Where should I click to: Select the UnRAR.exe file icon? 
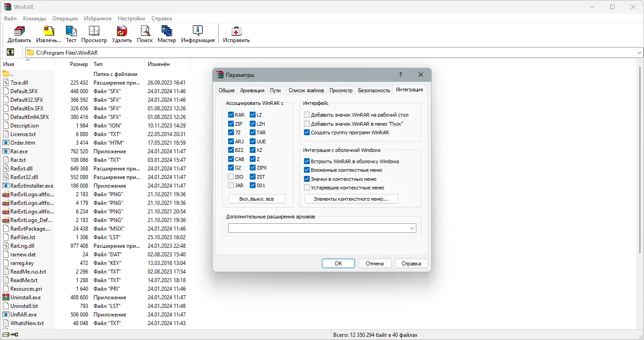[x=6, y=315]
